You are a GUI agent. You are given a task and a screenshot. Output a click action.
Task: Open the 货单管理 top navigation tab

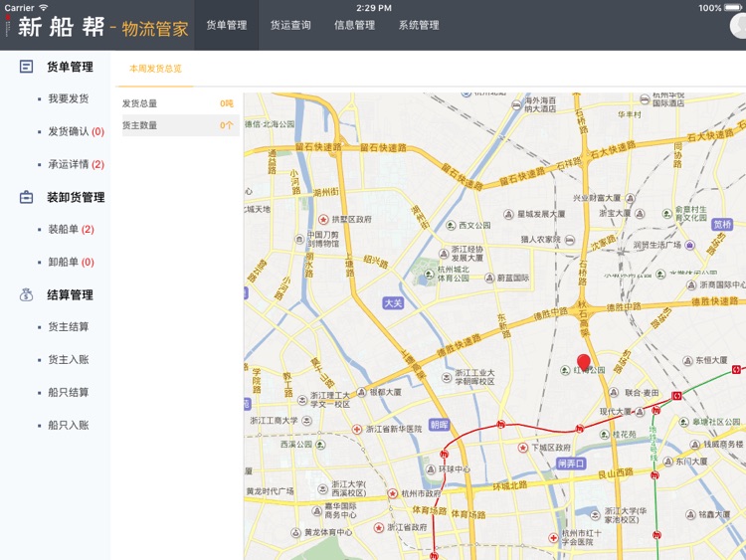click(227, 25)
